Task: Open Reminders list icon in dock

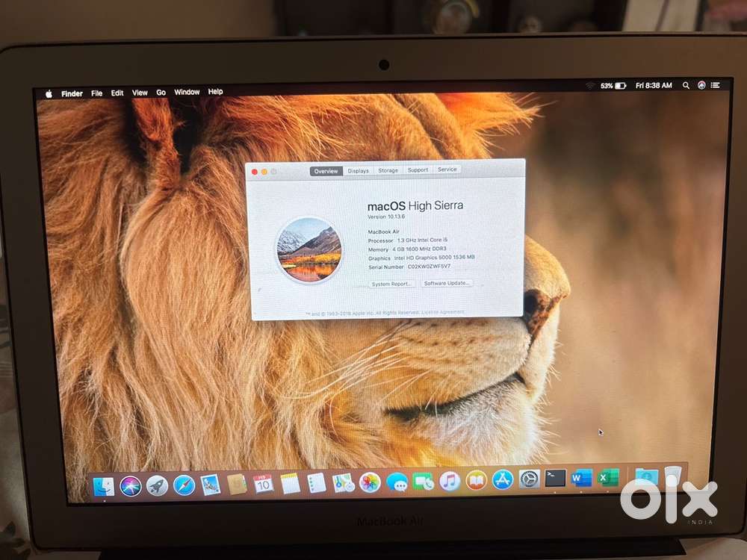Action: [x=316, y=483]
